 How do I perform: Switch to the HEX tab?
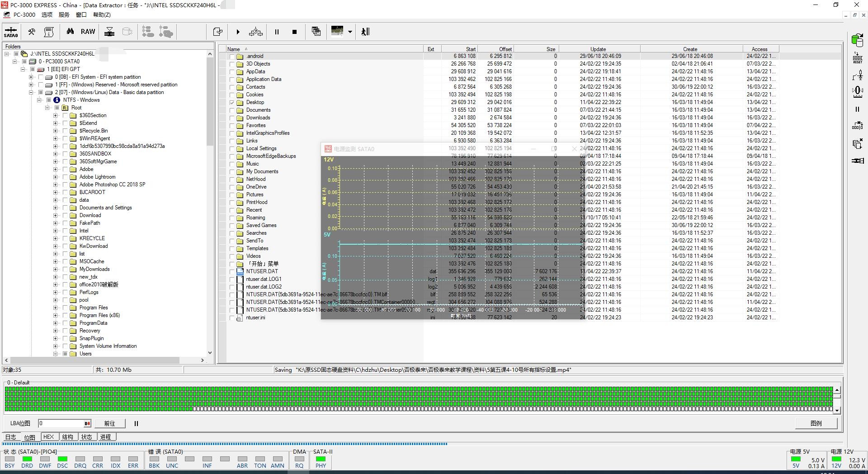coord(48,437)
